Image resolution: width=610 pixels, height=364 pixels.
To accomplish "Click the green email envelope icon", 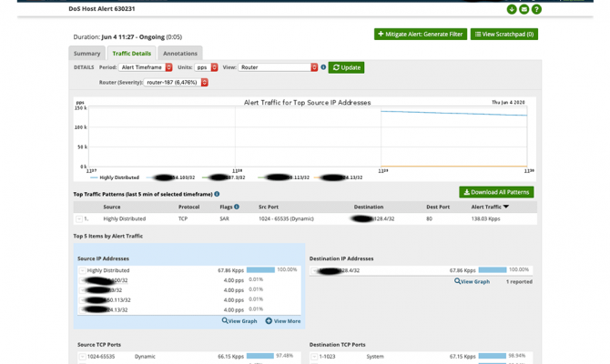I will [x=524, y=9].
